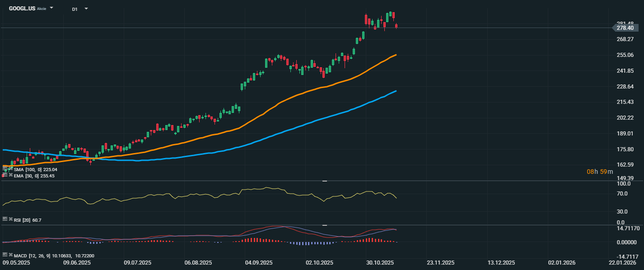Expand the GOOGL.US symbol dropdown arrow

pos(51,8)
